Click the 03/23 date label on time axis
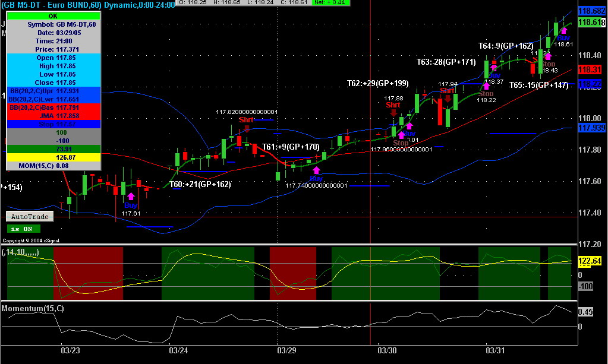This screenshot has height=364, width=608. [x=70, y=350]
